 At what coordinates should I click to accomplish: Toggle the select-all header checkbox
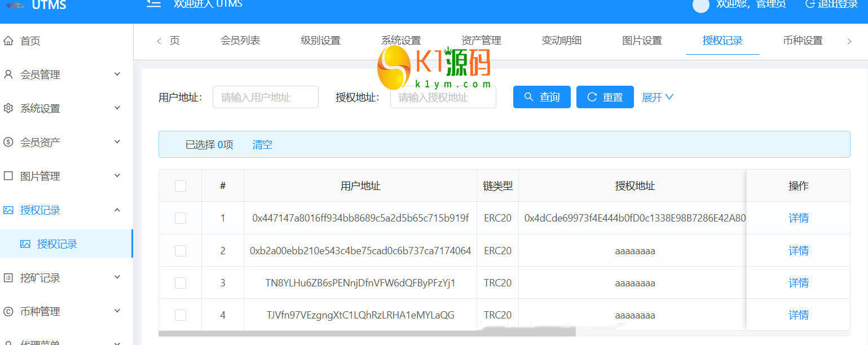pos(180,185)
